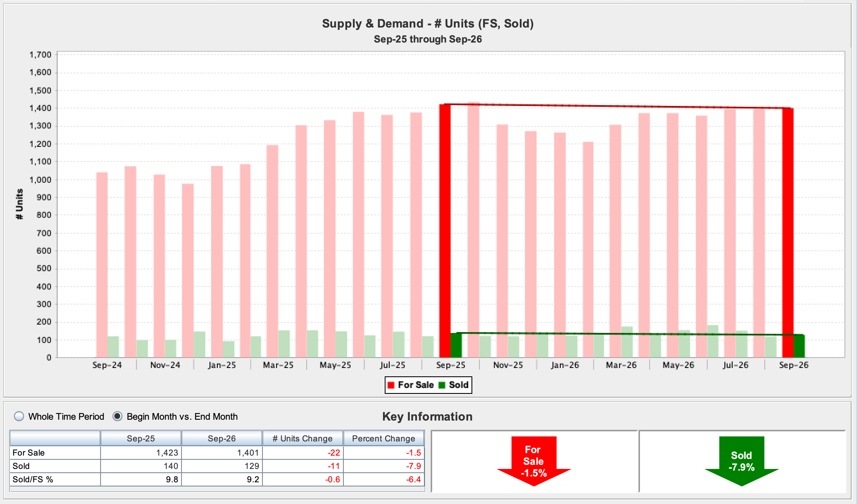Click the # Units axis label
Image resolution: width=857 pixels, height=504 pixels.
(19, 204)
